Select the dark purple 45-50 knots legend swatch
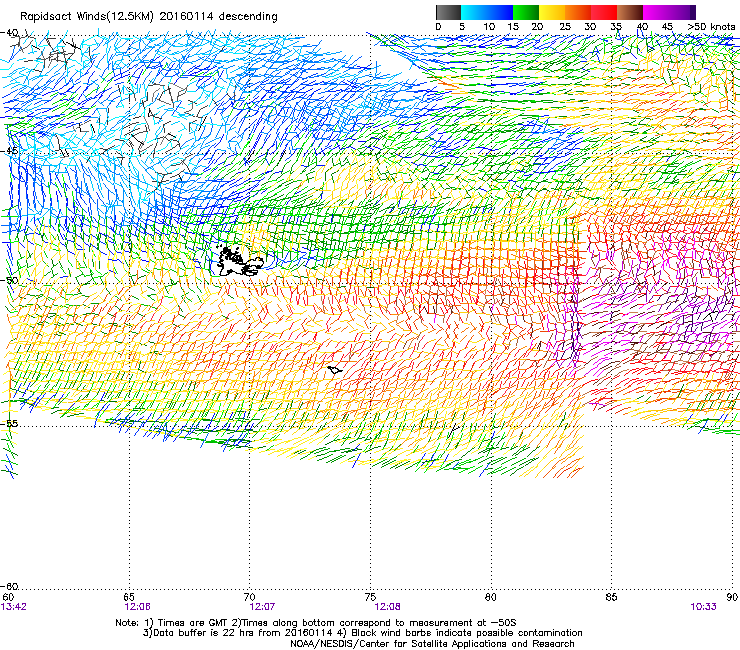Viewport: 740px width, 650px height. pyautogui.click(x=682, y=12)
